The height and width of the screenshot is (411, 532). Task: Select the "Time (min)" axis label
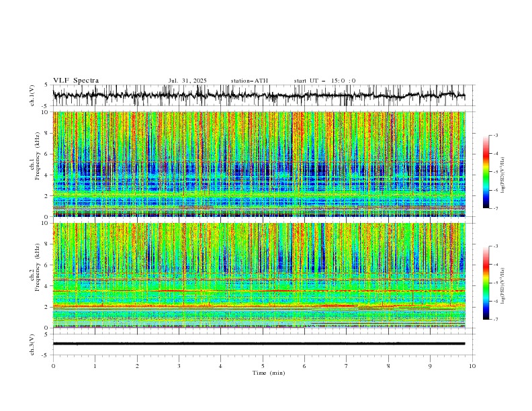(x=269, y=373)
